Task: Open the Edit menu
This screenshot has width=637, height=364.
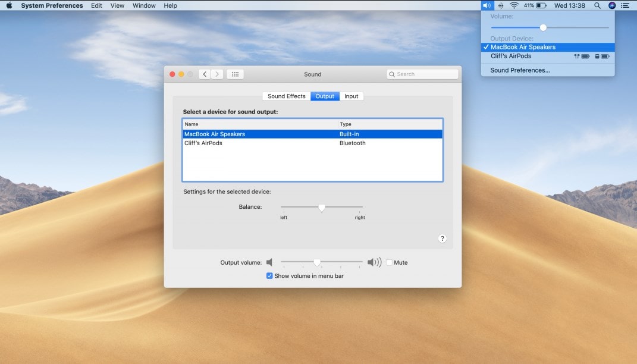Action: [96, 5]
